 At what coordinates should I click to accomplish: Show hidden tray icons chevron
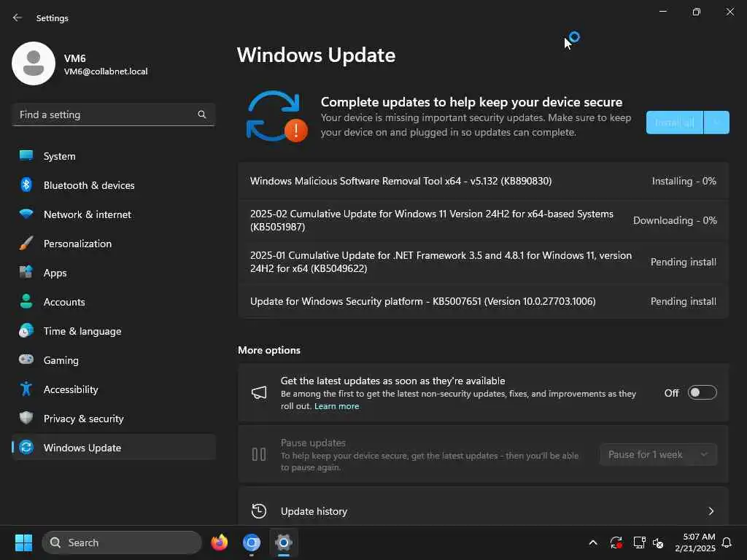[x=593, y=542]
